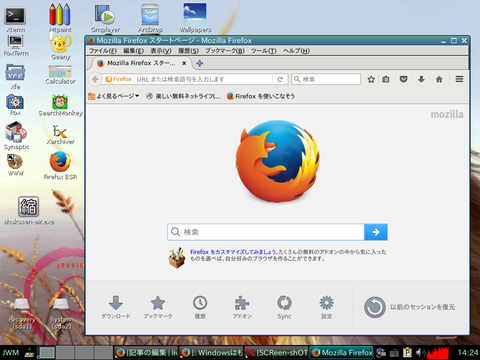Switch to first virtual desktop in pager
Image resolution: width=480 pixels, height=360 pixels.
click(x=46, y=353)
